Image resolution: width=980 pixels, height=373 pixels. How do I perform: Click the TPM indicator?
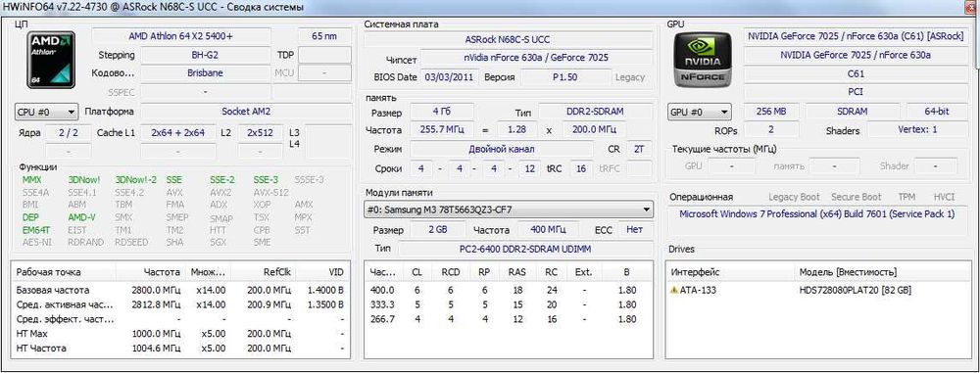pos(906,197)
